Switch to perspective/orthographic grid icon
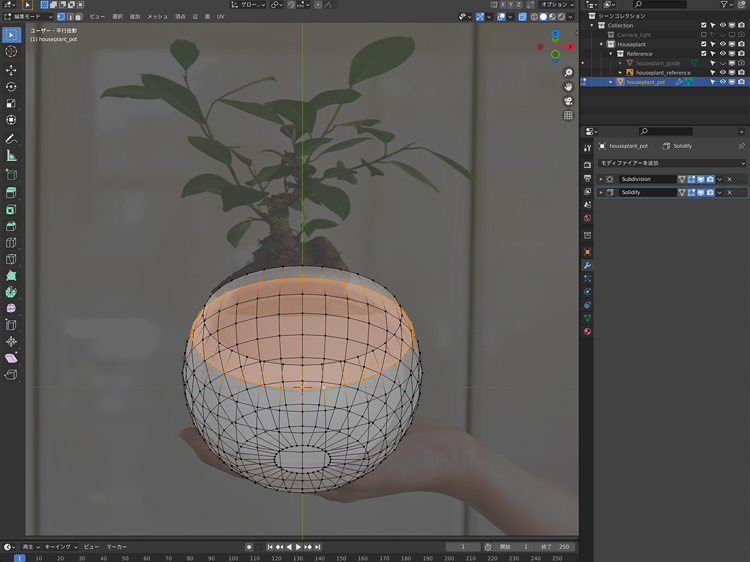 pos(568,115)
